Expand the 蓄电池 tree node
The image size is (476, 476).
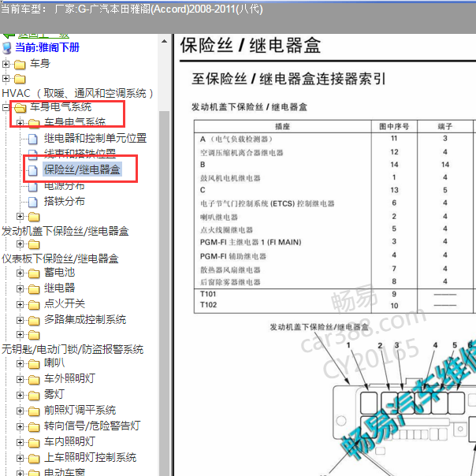point(20,273)
